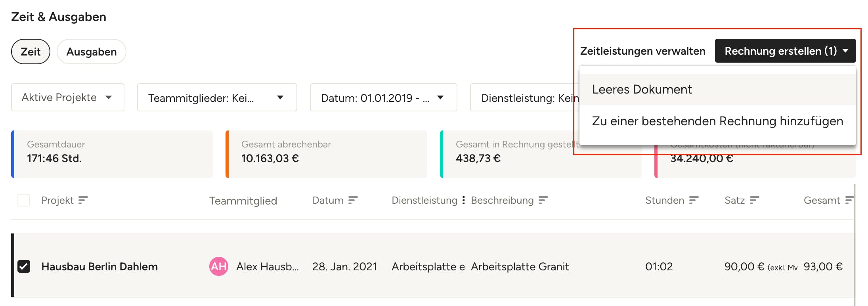Uncheck the Hausbau Berlin Dahlem row checkbox
This screenshot has width=868, height=306.
[x=24, y=266]
